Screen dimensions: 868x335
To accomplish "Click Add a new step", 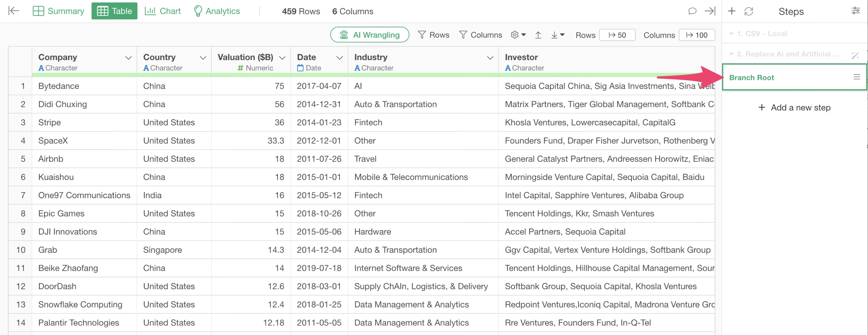I will coord(795,108).
